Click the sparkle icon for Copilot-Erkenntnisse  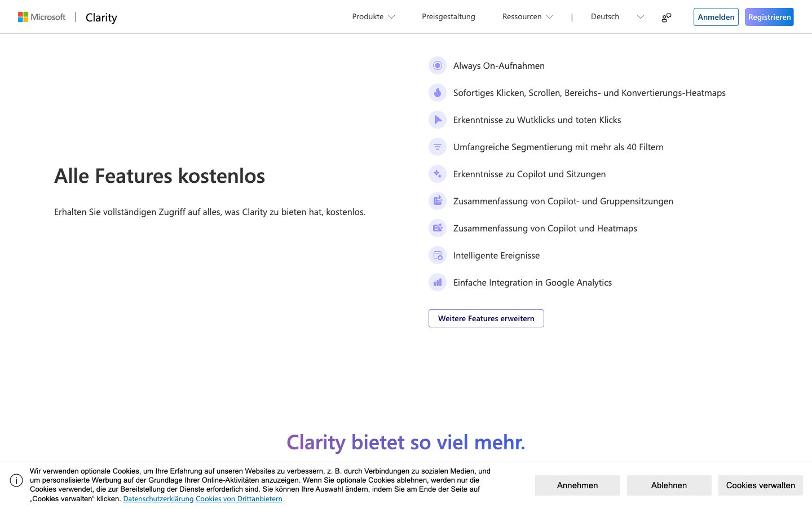[438, 174]
